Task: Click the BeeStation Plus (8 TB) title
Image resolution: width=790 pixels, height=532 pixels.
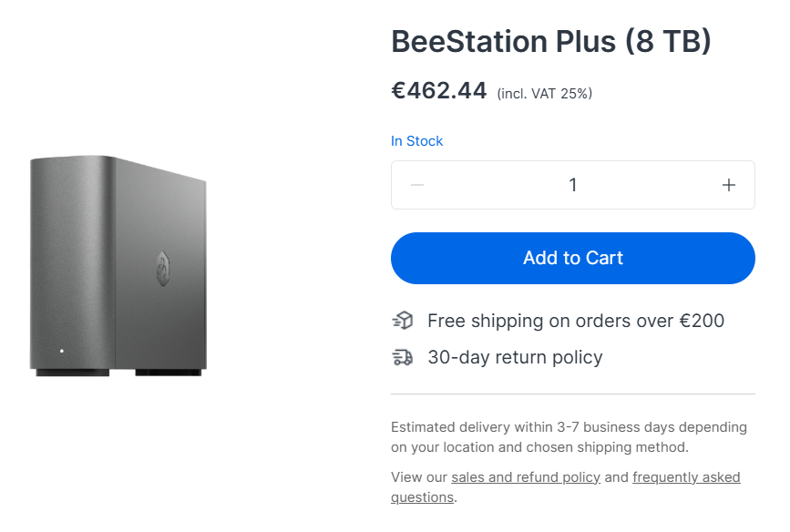Action: click(551, 41)
